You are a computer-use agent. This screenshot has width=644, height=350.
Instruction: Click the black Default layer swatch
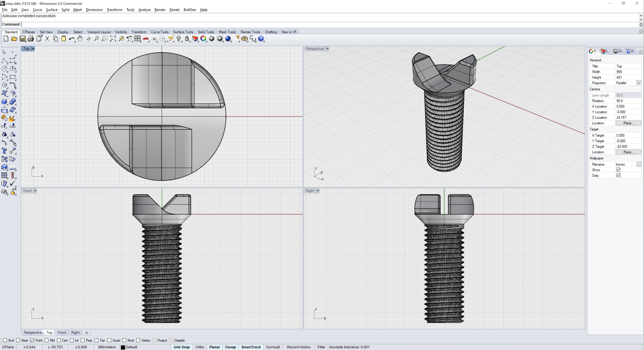[123, 347]
